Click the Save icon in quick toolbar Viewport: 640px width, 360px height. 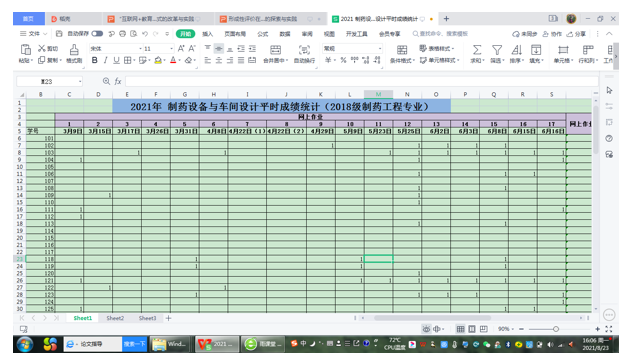[59, 33]
